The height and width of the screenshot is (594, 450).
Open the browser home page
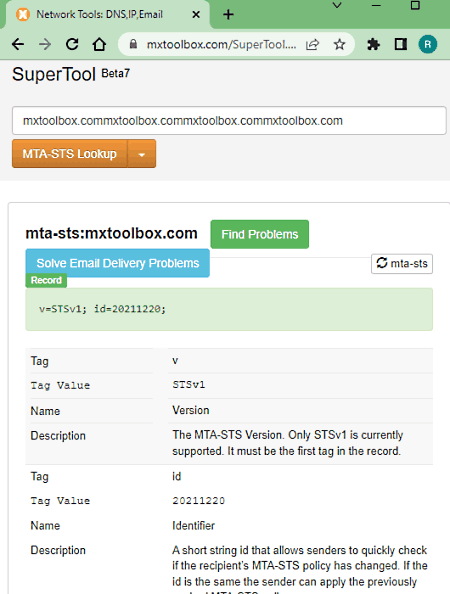pyautogui.click(x=99, y=44)
